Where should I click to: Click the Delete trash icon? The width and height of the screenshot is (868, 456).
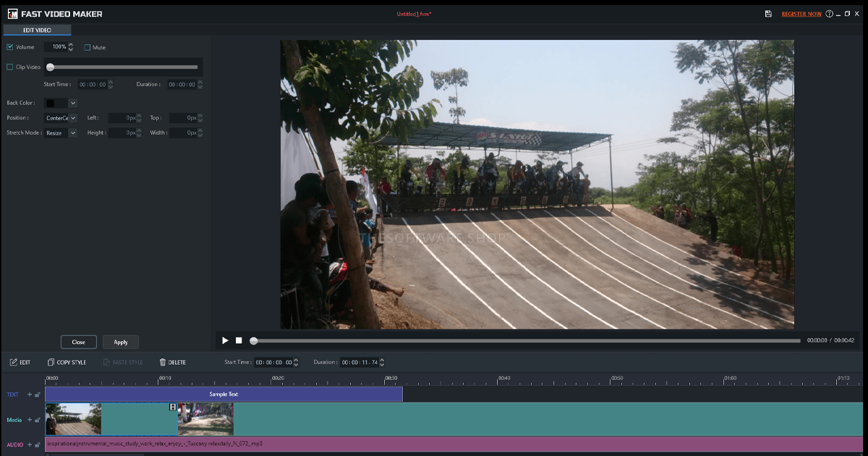[x=163, y=362]
